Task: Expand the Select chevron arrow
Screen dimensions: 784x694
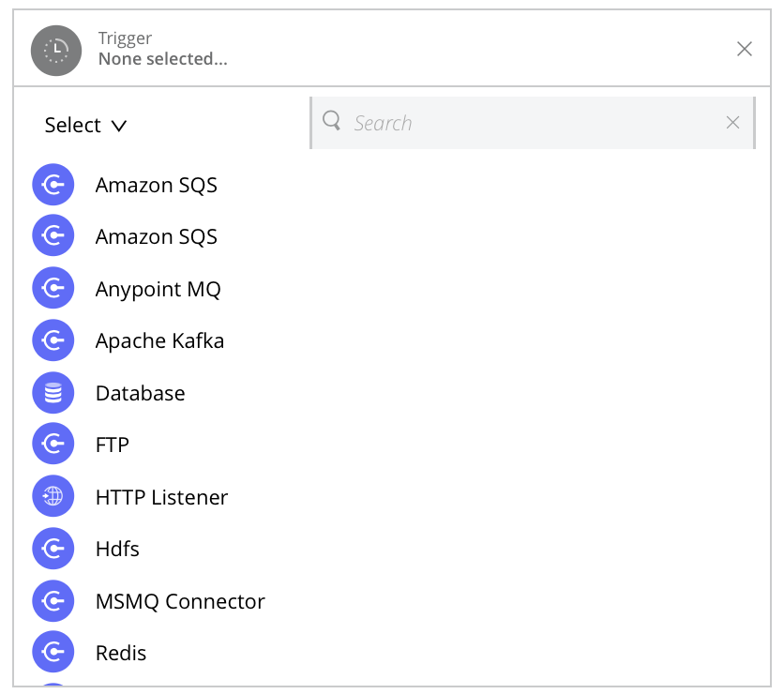Action: (119, 126)
